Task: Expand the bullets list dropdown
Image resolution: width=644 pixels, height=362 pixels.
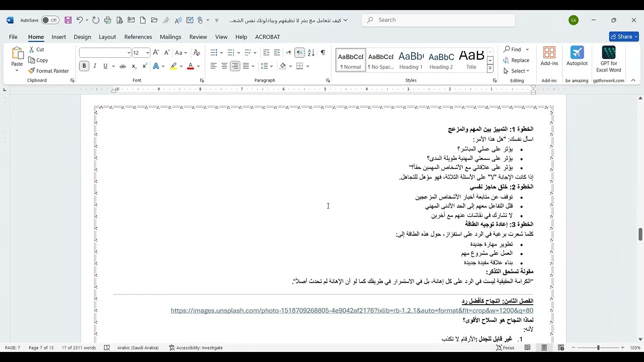Action: click(x=221, y=52)
